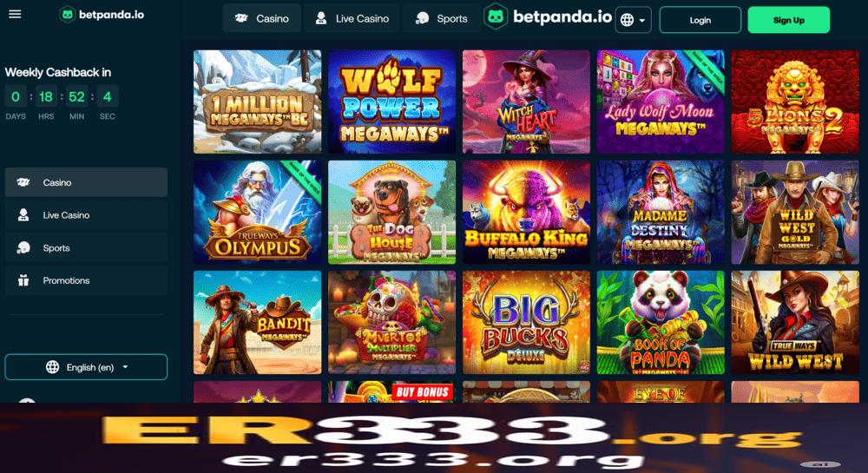
Task: Select the Live Casino top navigation tab
Action: [x=352, y=18]
